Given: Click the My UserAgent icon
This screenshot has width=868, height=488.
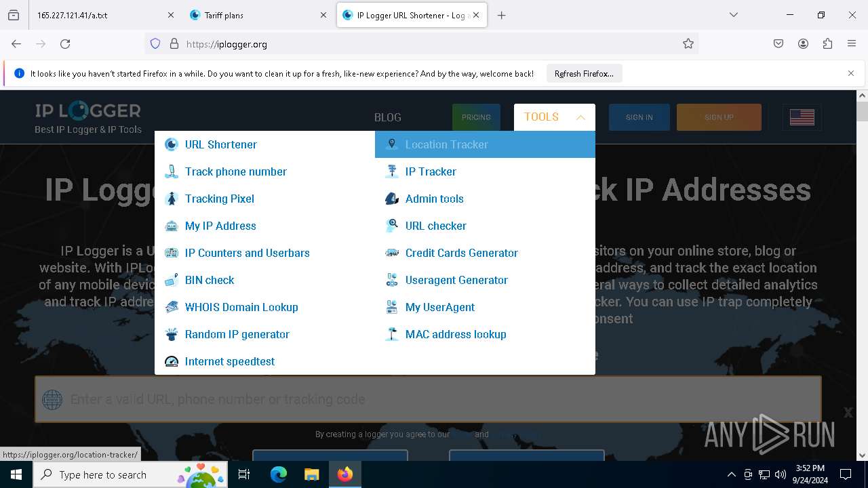Looking at the screenshot, I should pos(392,307).
